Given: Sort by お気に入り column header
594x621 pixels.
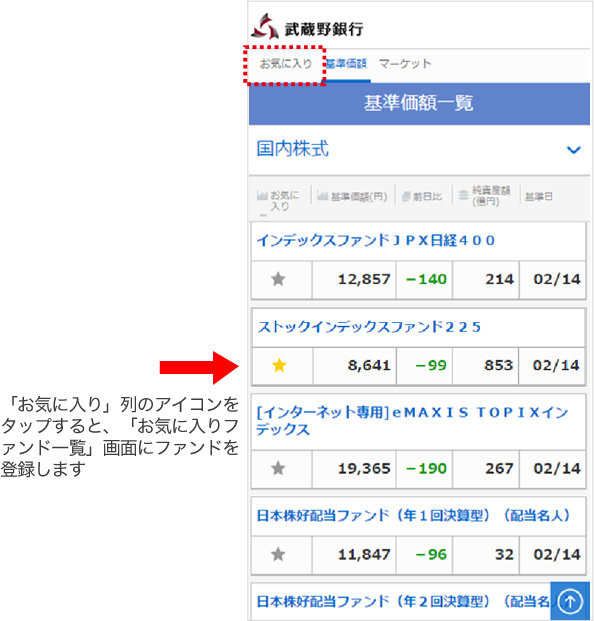Looking at the screenshot, I should 278,200.
